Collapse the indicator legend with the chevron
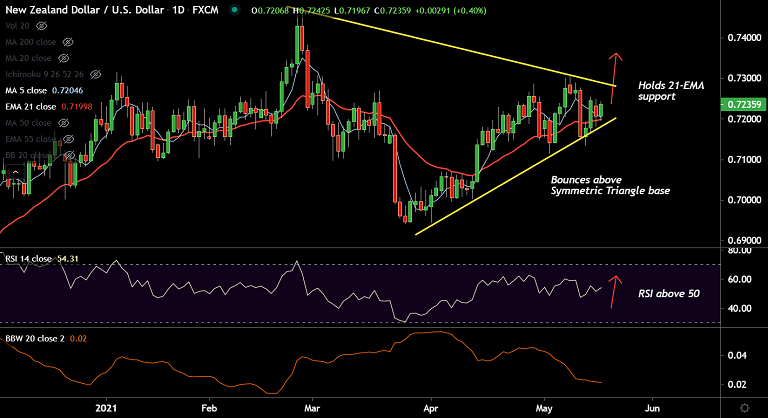The image size is (768, 418). [x=15, y=172]
